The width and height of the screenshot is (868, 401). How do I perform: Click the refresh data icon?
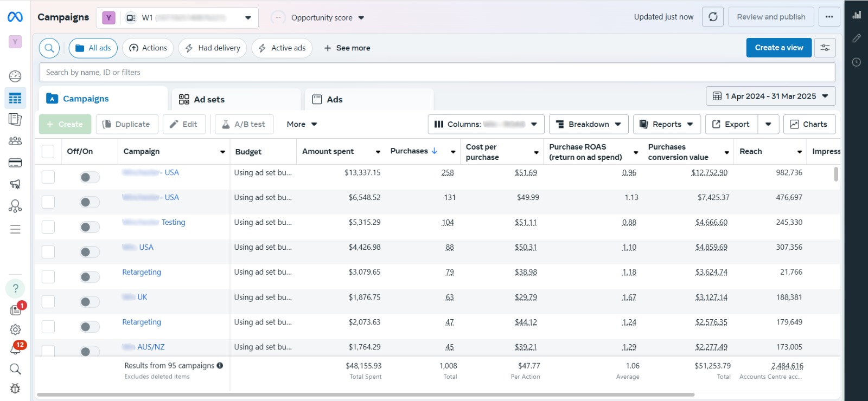click(713, 17)
